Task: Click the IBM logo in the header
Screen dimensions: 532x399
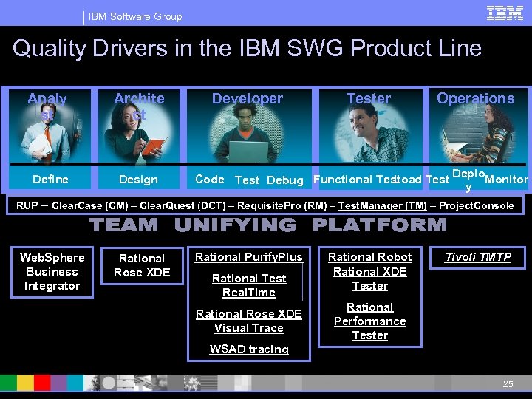Action: 505,13
